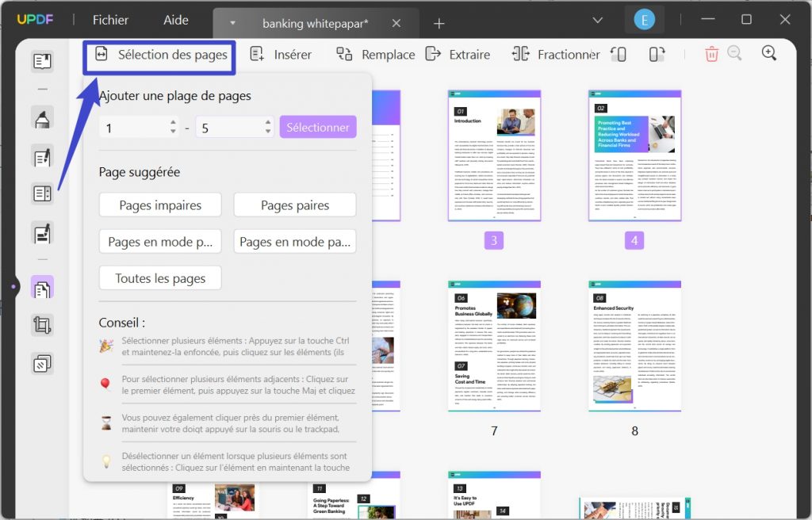The height and width of the screenshot is (520, 812).
Task: Open the page 7 thumbnail
Action: point(494,346)
